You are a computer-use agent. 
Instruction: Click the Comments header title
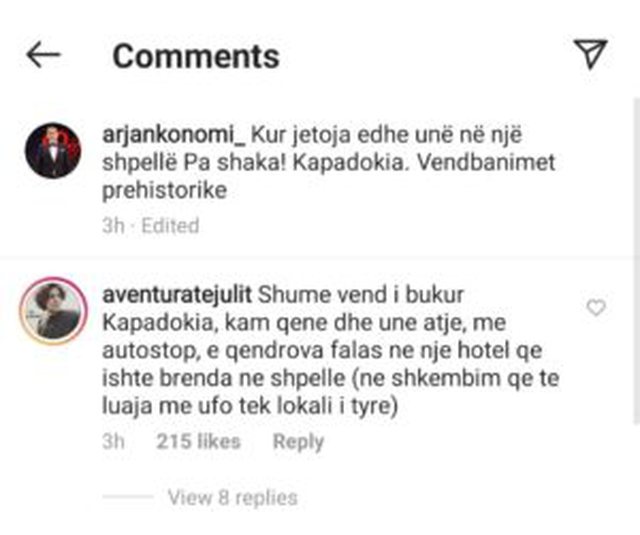[196, 56]
